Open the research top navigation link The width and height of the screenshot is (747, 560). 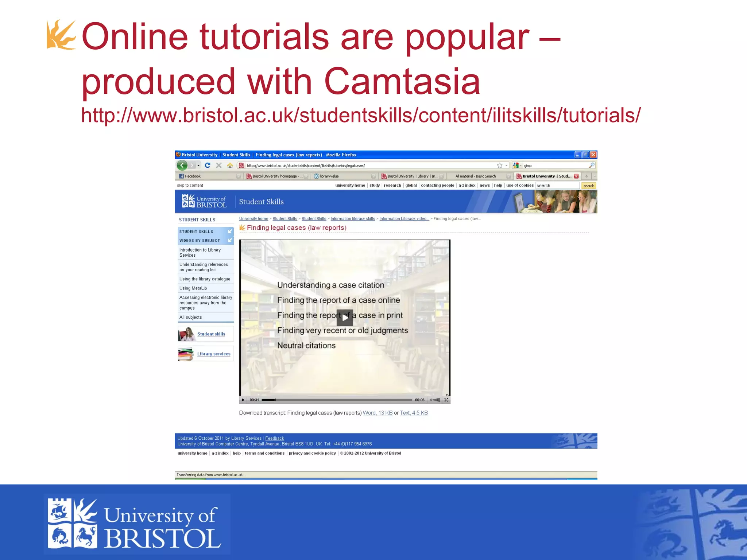tap(392, 185)
